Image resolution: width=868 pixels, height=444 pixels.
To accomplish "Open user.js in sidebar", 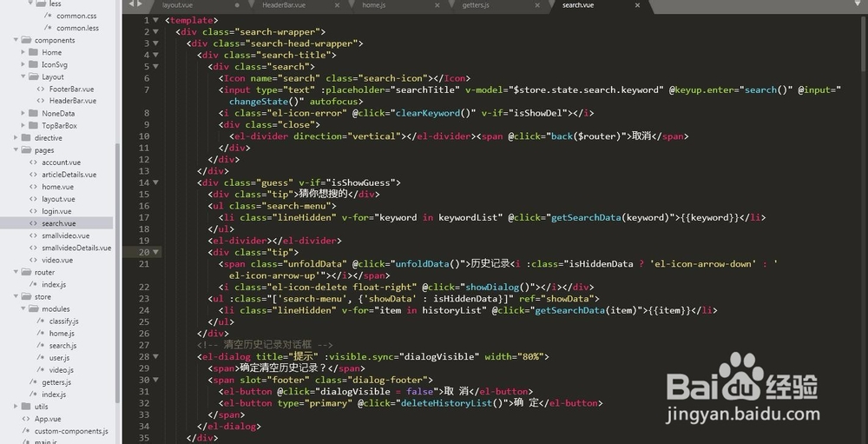I will point(59,357).
